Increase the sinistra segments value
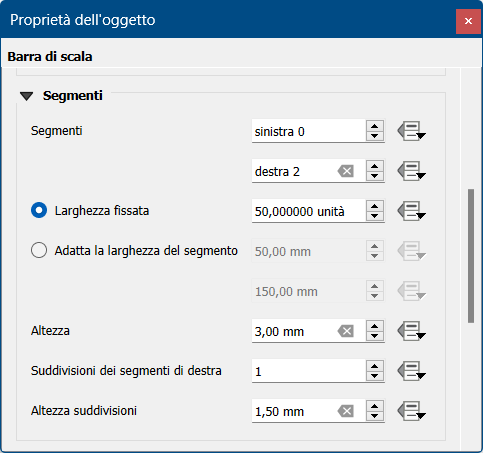 [x=375, y=126]
